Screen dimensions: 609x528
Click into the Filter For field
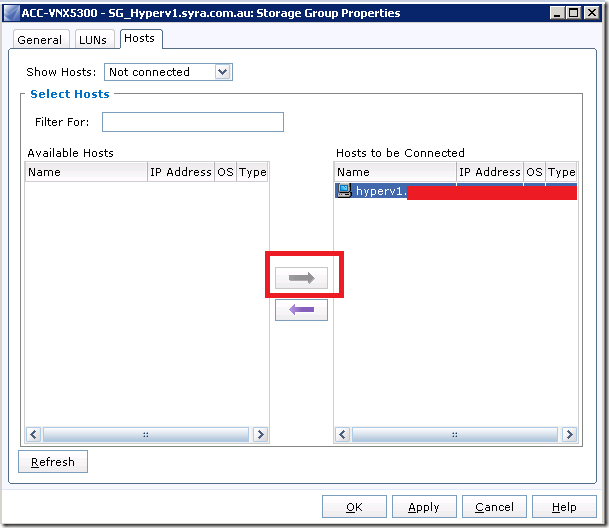[193, 122]
